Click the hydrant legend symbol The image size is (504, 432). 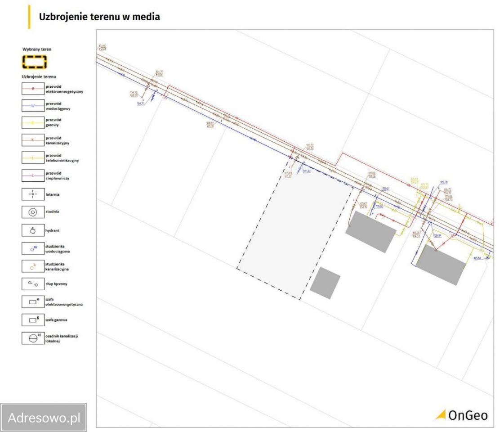[x=33, y=230]
